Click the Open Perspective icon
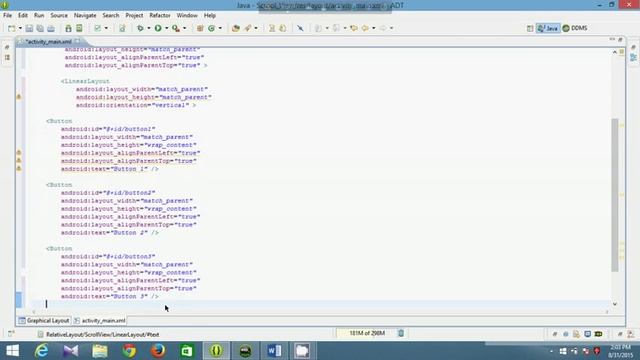 tap(530, 28)
